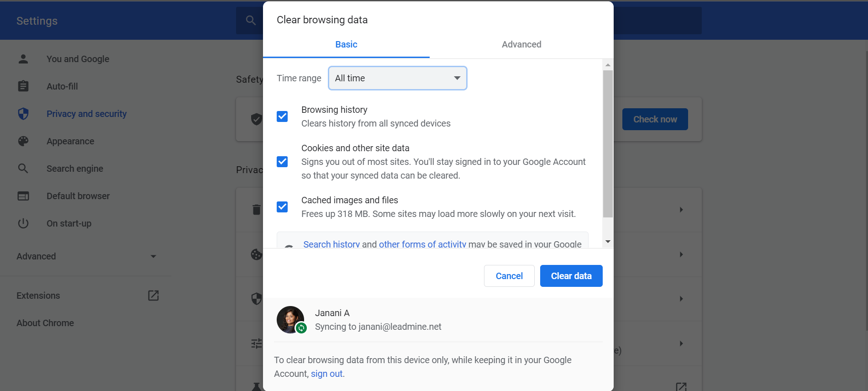Open Search engine settings page
This screenshot has height=391, width=868.
pos(75,169)
